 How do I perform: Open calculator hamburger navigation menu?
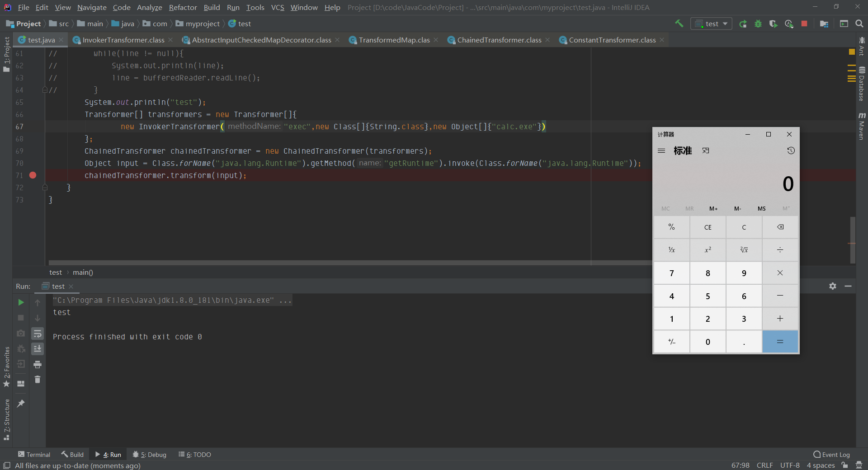(x=661, y=151)
